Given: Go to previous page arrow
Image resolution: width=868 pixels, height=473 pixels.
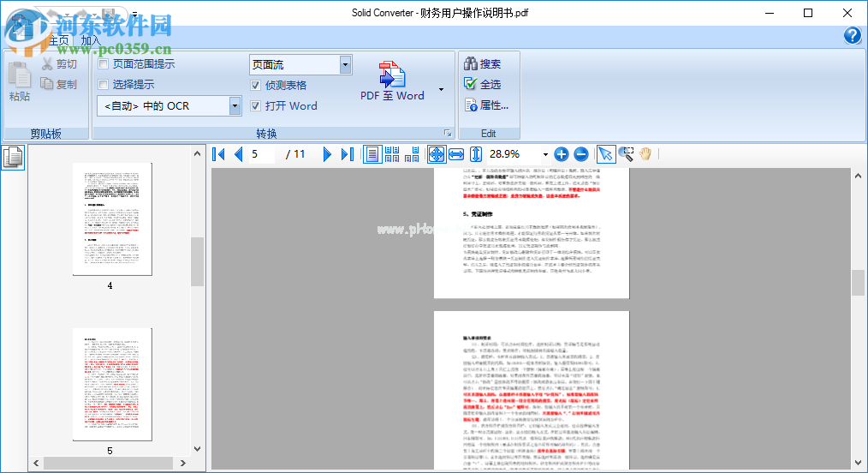Looking at the screenshot, I should (239, 154).
